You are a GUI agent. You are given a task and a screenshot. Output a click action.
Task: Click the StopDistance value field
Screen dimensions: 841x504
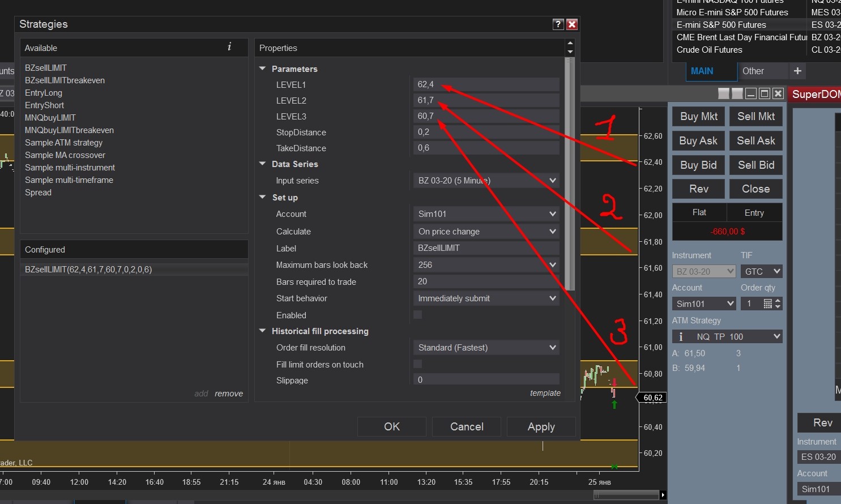point(486,132)
